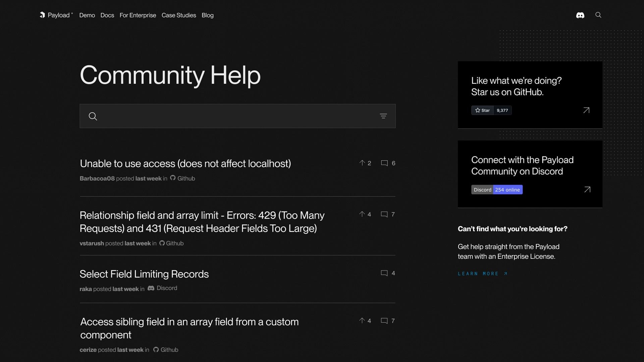Click author name 'vstarush'
The width and height of the screenshot is (644, 362).
tap(92, 243)
